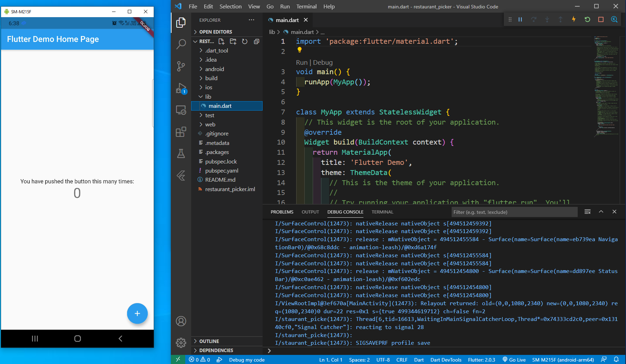Close the bottom panel
The image size is (626, 364).
(x=614, y=212)
